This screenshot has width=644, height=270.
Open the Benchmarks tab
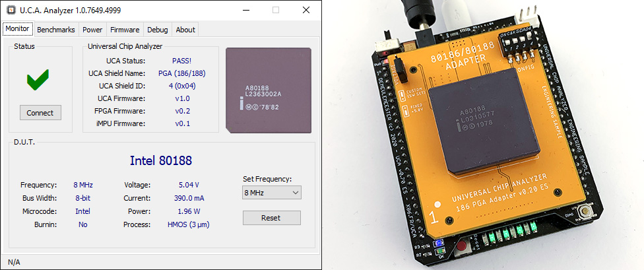[56, 30]
